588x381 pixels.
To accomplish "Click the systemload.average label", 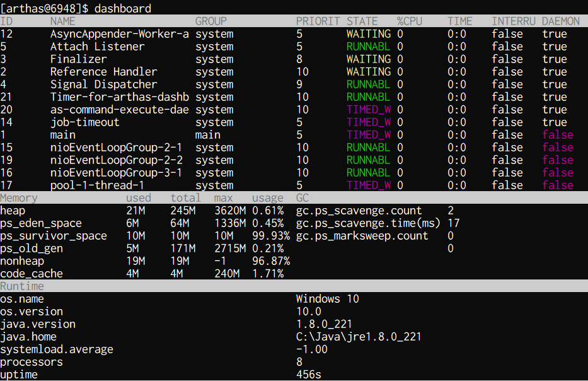I will (x=57, y=349).
